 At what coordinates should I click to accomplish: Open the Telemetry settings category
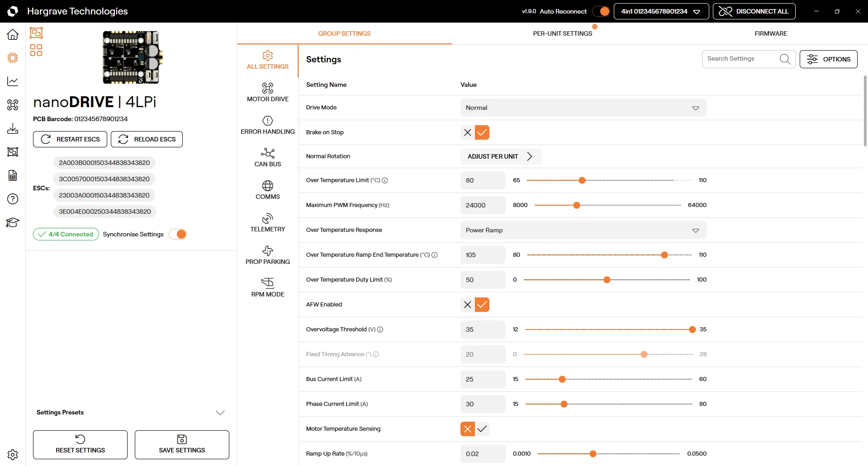click(268, 223)
